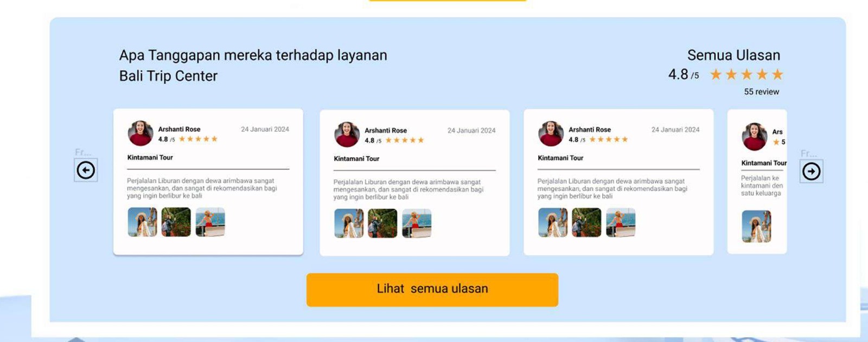Open second photo thumbnail in first review card
The width and height of the screenshot is (868, 342).
pyautogui.click(x=176, y=222)
